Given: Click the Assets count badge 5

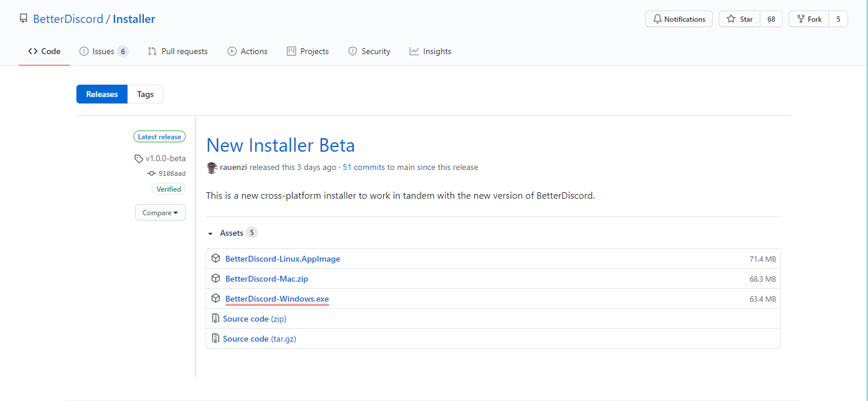Looking at the screenshot, I should tap(252, 233).
